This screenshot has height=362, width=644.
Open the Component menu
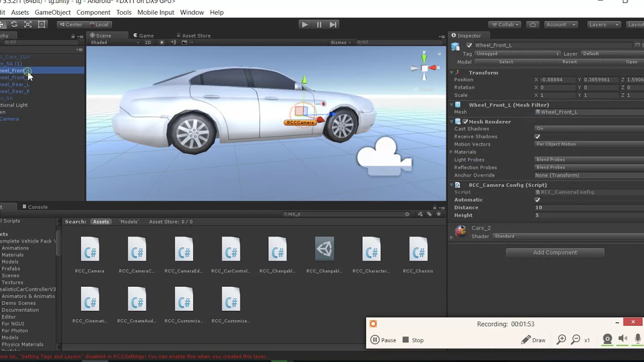tap(94, 12)
